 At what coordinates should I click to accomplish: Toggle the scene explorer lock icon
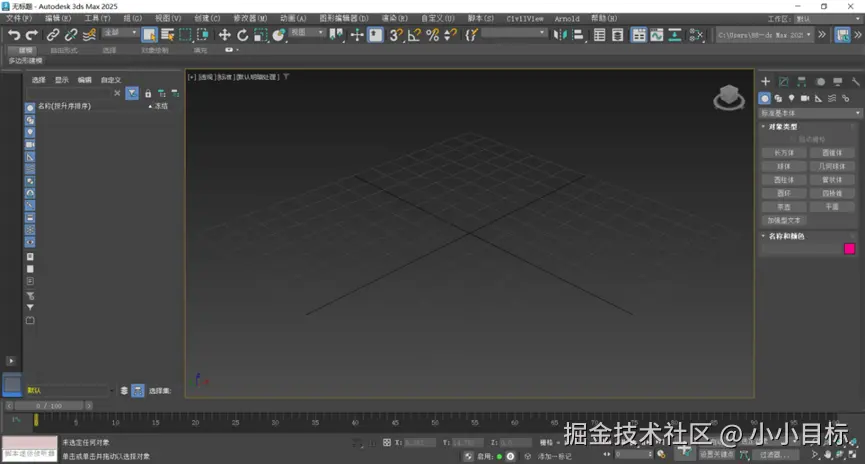(x=148, y=94)
